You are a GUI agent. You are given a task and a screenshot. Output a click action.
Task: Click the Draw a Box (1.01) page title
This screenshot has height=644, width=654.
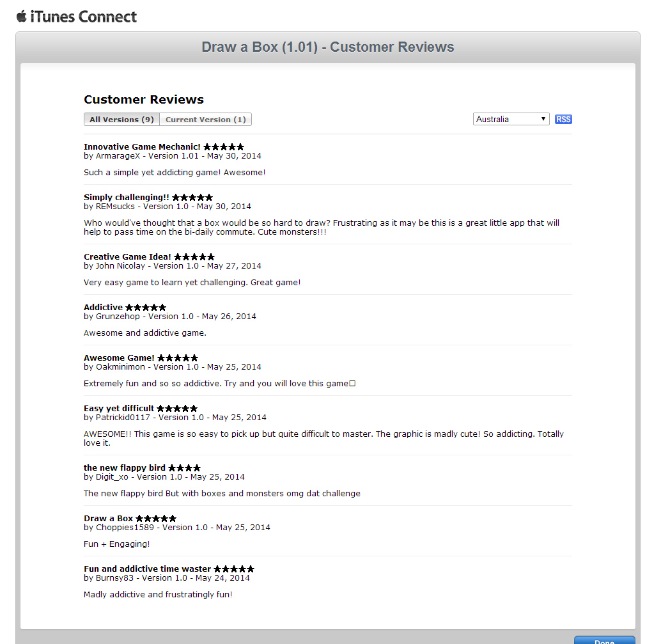coord(327,47)
